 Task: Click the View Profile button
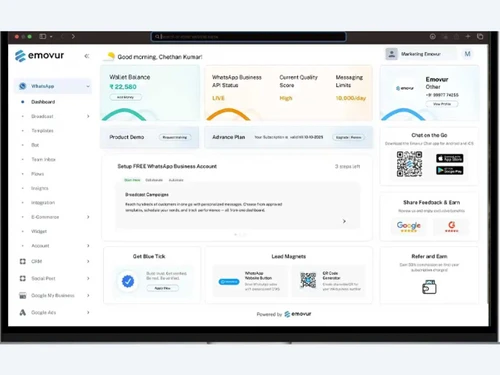click(442, 104)
